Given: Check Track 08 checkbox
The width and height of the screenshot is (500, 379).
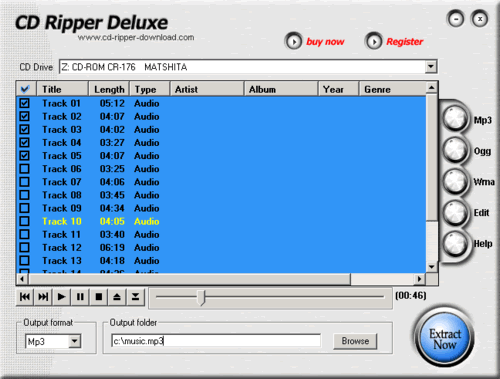Looking at the screenshot, I should point(24,195).
